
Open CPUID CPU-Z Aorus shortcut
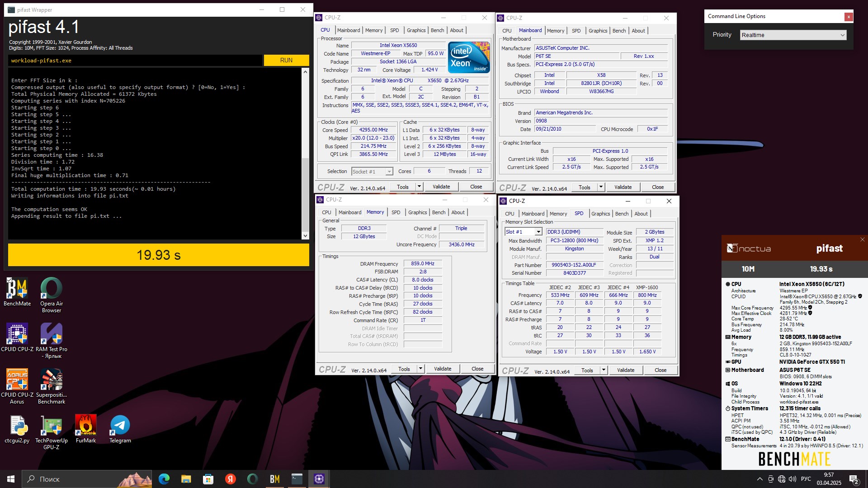pyautogui.click(x=17, y=386)
